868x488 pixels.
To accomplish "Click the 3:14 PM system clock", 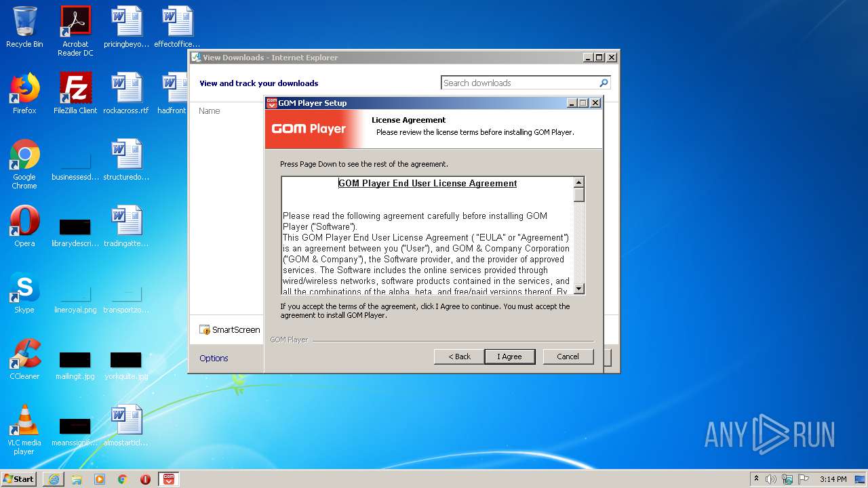I will 833,479.
